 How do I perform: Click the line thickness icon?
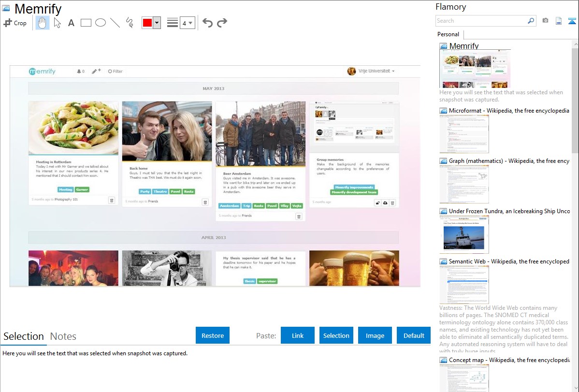coord(173,23)
